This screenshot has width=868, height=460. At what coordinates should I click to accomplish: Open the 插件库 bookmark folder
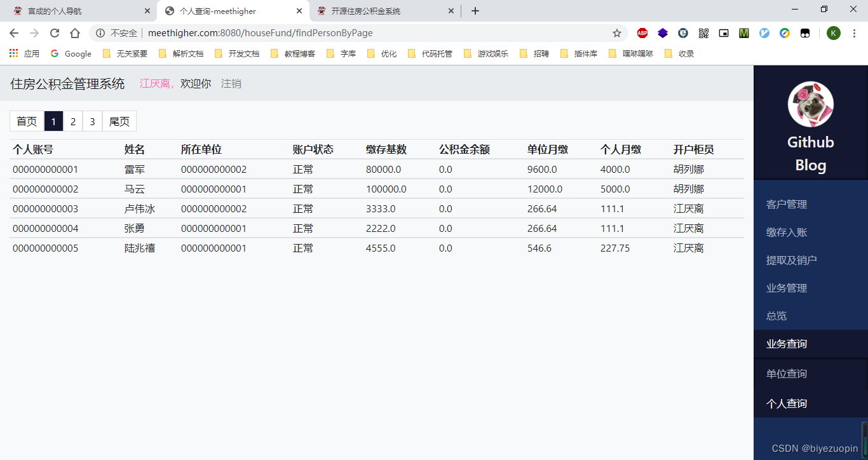(579, 53)
